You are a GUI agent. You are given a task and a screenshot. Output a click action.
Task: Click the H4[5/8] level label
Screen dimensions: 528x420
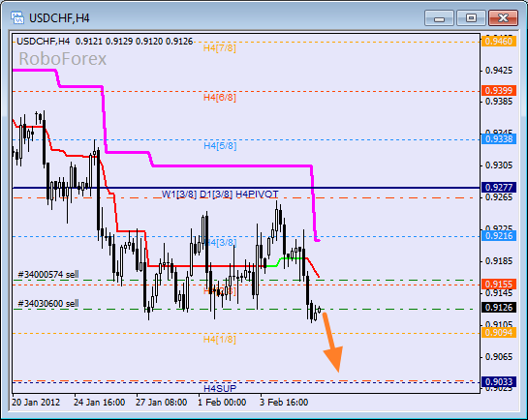[x=220, y=146]
